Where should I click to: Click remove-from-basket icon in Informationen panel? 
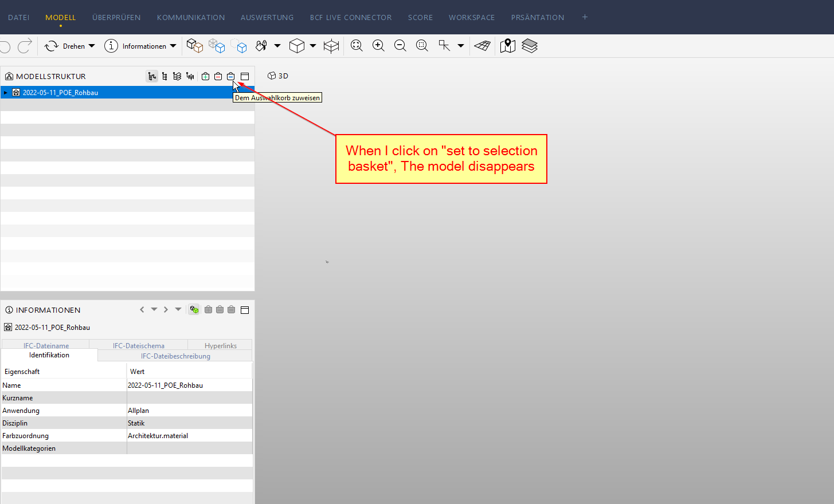[x=220, y=309]
